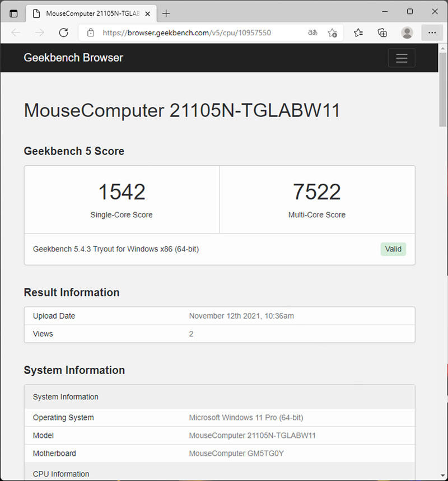The width and height of the screenshot is (448, 481).
Task: Open a new browser tab
Action: 166,13
